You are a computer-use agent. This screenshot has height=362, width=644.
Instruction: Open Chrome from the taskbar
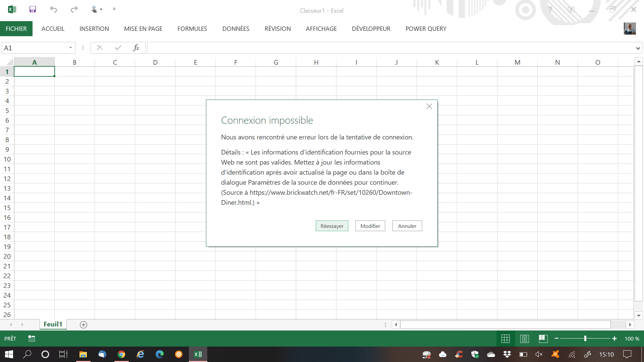coord(121,354)
